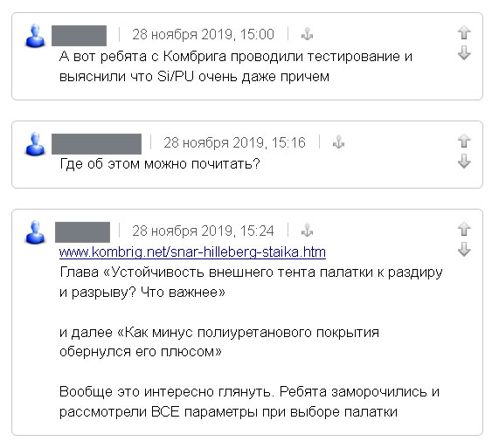This screenshot has width=492, height=448.
Task: Click the anchor permalink icon of 15:24 comment
Action: 307,231
